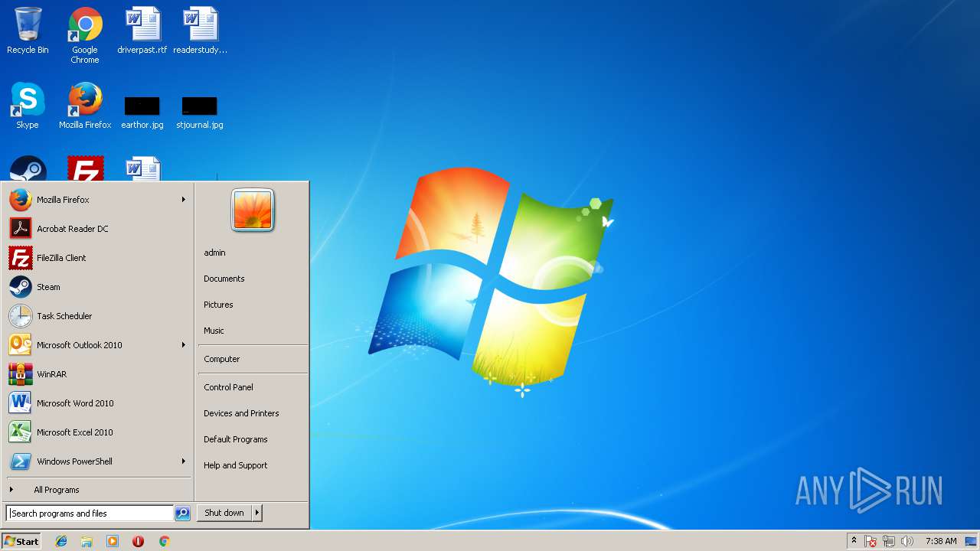Select earthor.jpg image on desktop
The width and height of the screenshot is (980, 551).
pos(142,112)
